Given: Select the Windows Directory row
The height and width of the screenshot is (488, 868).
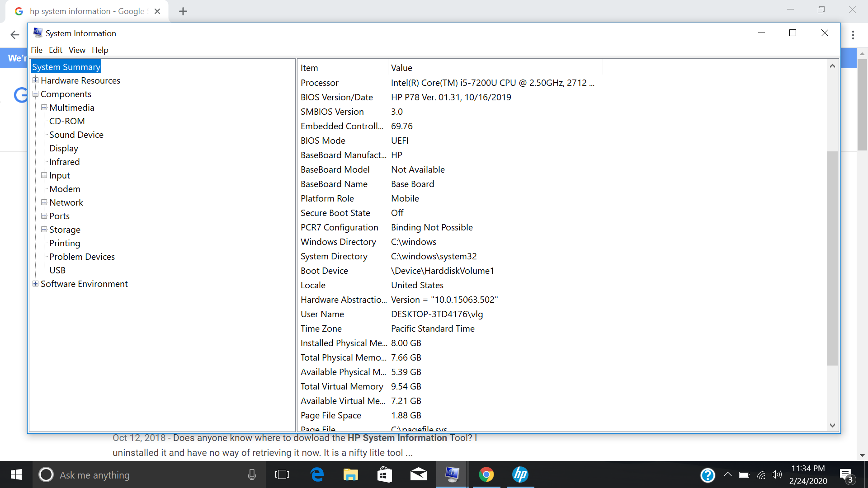Looking at the screenshot, I should [450, 242].
